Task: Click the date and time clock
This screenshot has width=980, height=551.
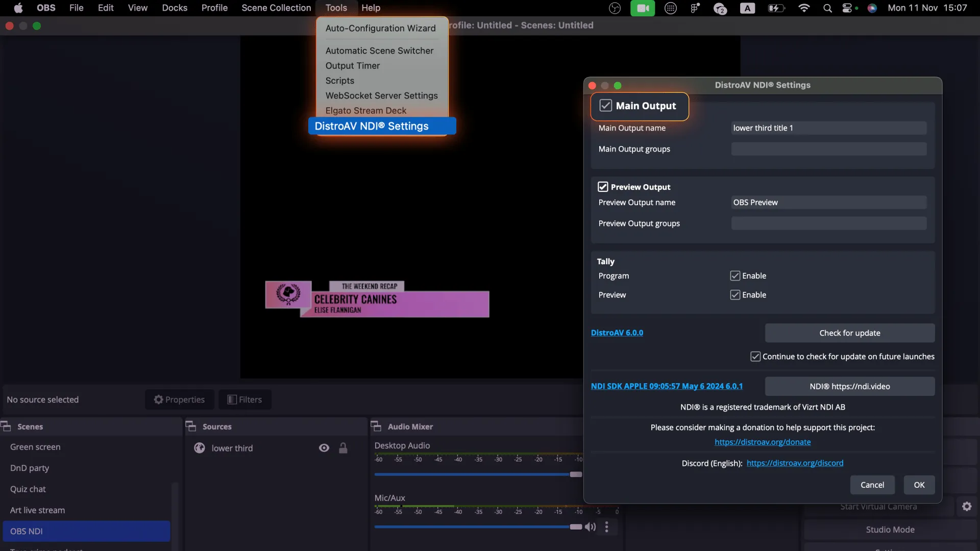Action: pos(927,8)
